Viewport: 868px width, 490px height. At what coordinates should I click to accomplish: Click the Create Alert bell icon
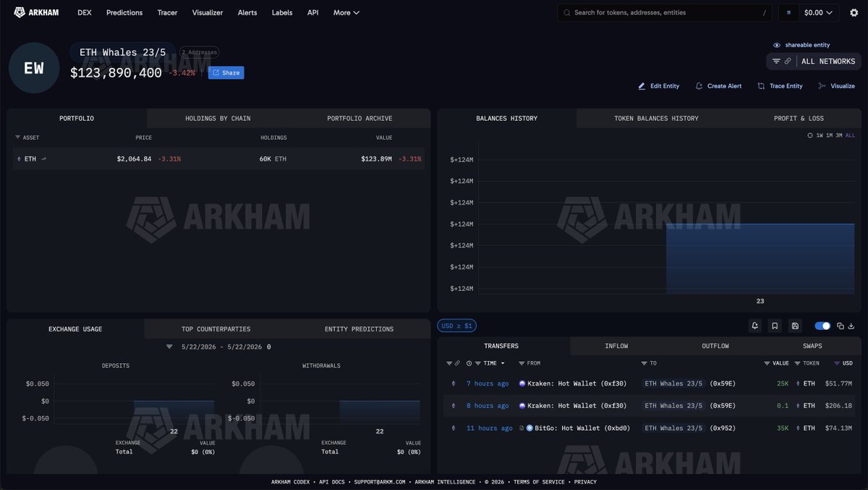(699, 86)
